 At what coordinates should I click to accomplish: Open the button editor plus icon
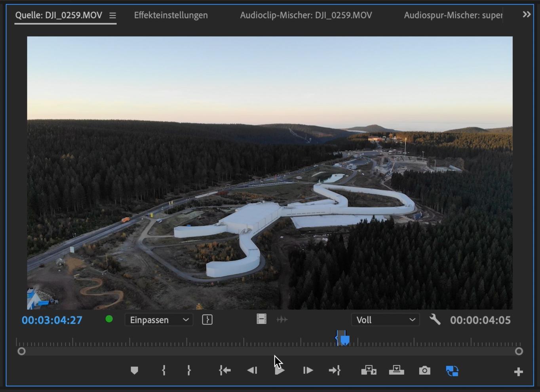tap(518, 372)
